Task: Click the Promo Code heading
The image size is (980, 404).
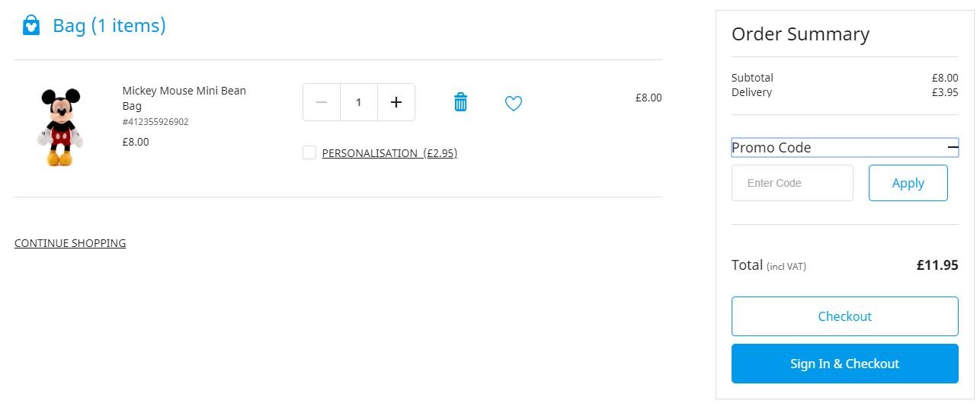Action: coord(771,147)
